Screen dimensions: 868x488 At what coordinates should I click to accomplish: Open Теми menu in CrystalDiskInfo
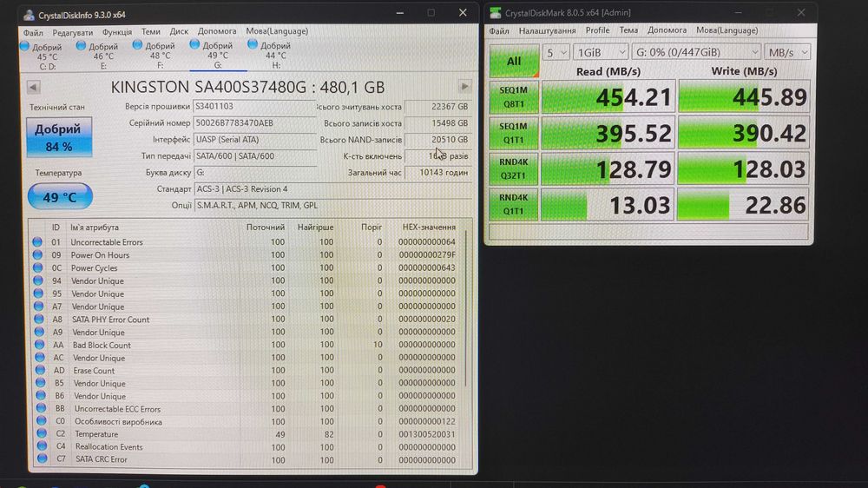[150, 31]
